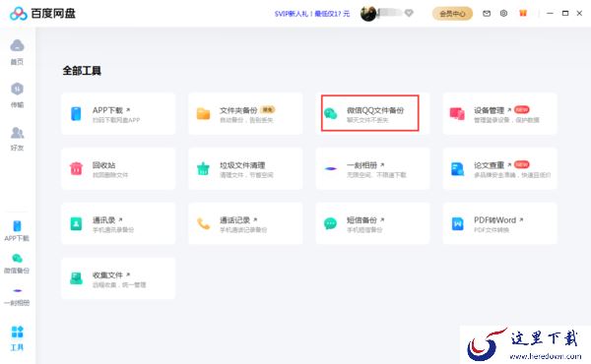The width and height of the screenshot is (591, 364).
Task: Open the 传输 transfer sidebar icon
Action: coord(17,89)
